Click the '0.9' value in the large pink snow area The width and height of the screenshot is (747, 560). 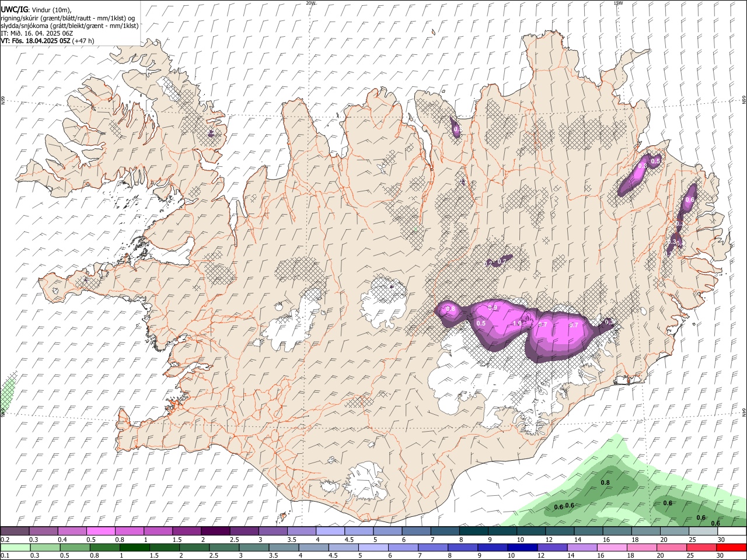point(493,307)
